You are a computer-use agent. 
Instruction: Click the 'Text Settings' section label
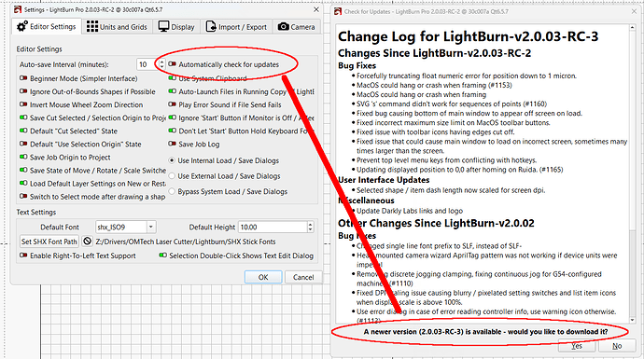point(36,212)
